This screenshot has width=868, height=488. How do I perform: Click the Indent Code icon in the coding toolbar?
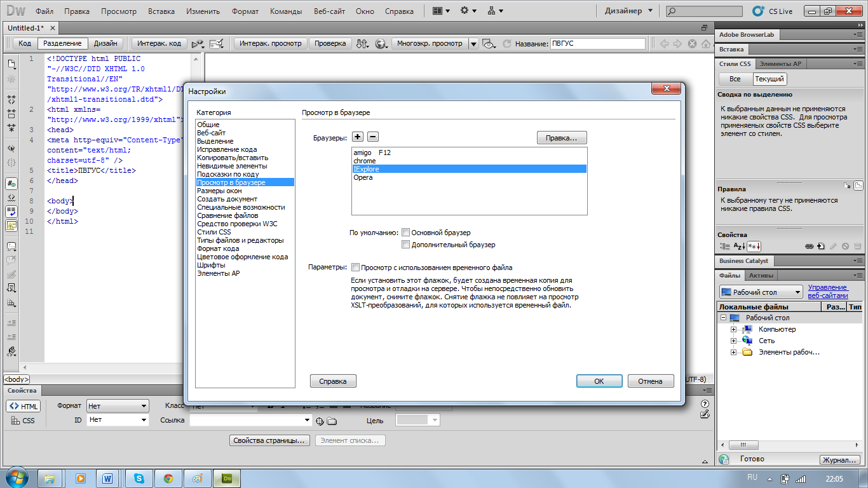[11, 323]
